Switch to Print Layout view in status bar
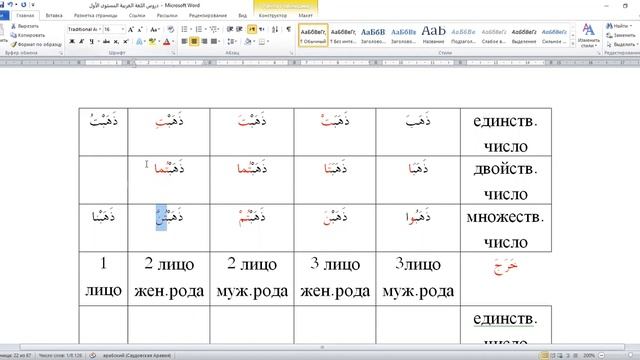 click(544, 356)
